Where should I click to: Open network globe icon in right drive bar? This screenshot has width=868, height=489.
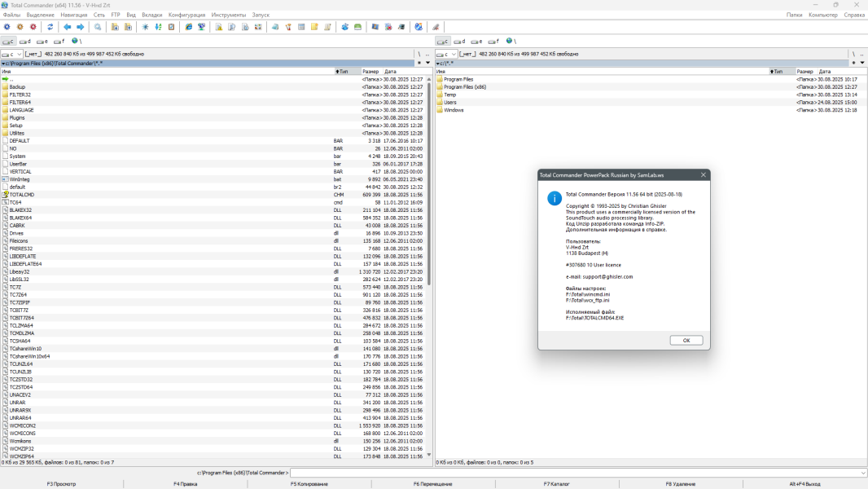[x=510, y=41]
